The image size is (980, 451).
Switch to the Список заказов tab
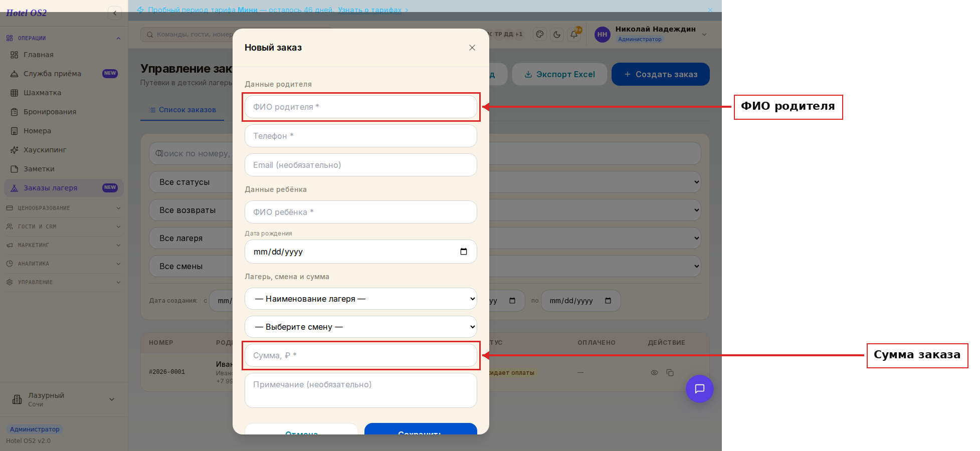pos(182,110)
